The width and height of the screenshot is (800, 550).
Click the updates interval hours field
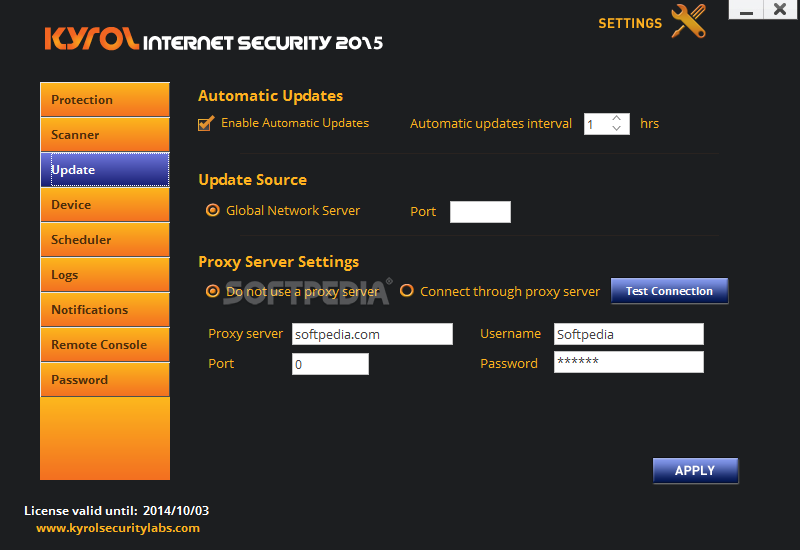click(596, 124)
